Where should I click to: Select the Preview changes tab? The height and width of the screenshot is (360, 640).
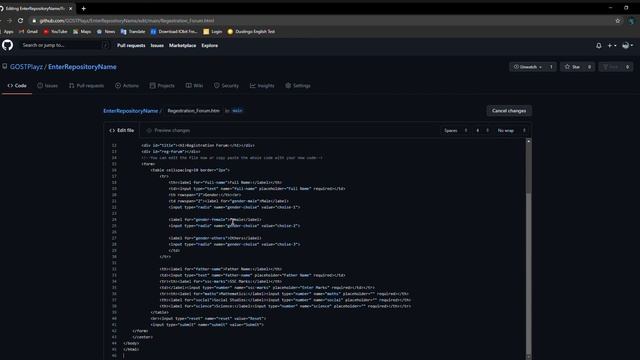[168, 130]
